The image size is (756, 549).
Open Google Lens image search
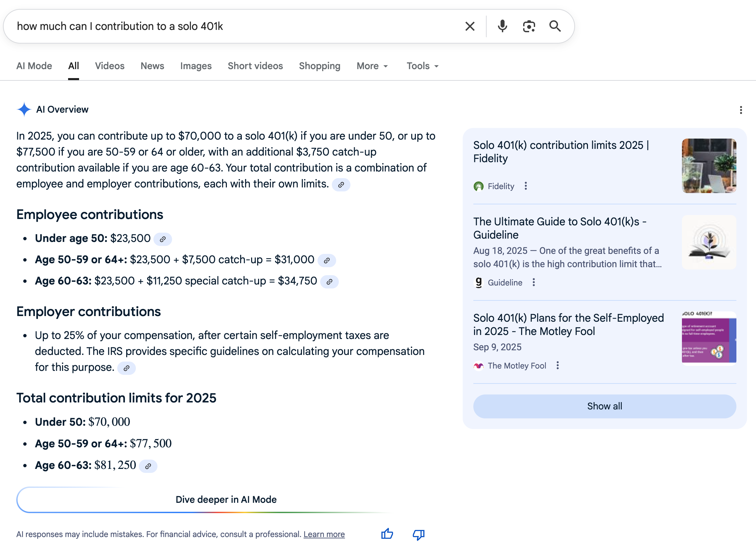[x=528, y=26]
